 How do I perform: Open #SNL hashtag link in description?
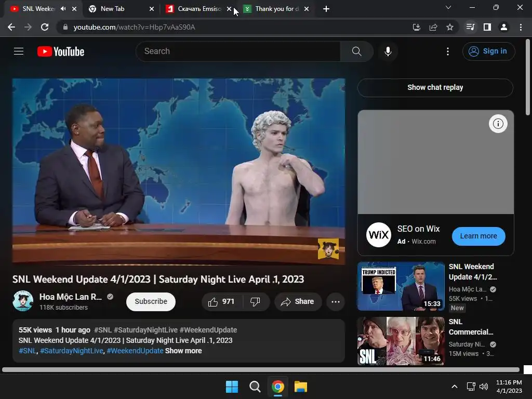[27, 351]
